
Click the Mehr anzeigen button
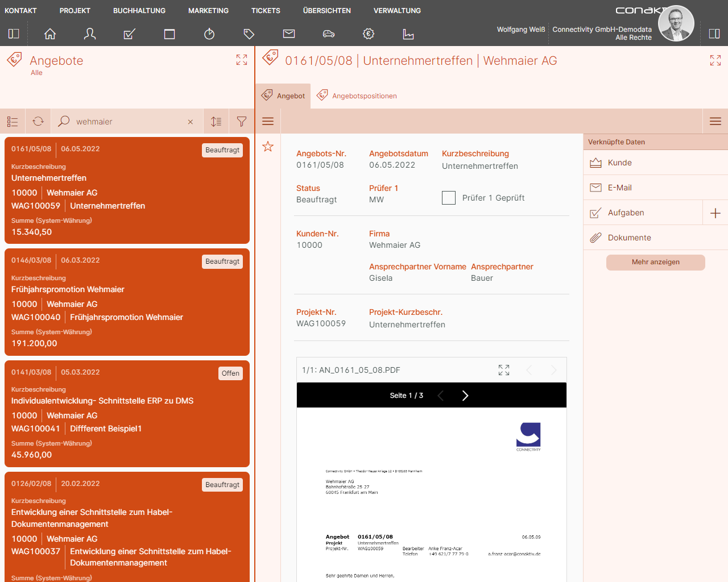point(655,262)
